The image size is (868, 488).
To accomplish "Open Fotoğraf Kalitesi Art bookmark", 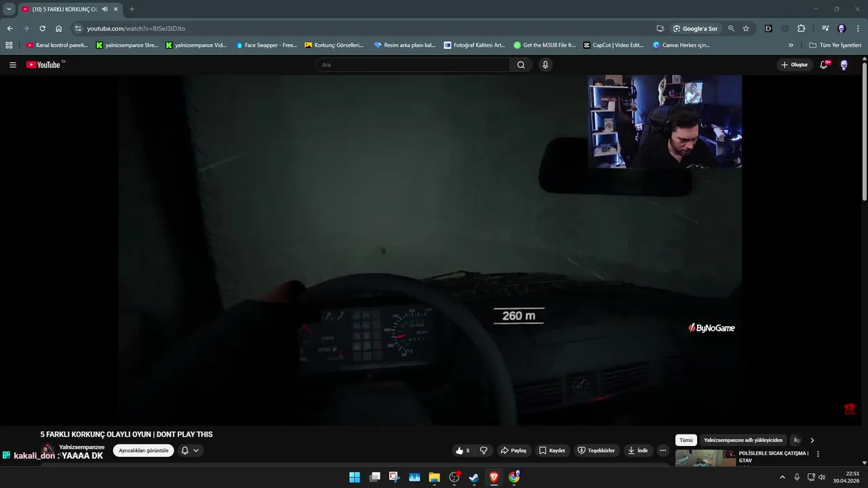I will 475,45.
